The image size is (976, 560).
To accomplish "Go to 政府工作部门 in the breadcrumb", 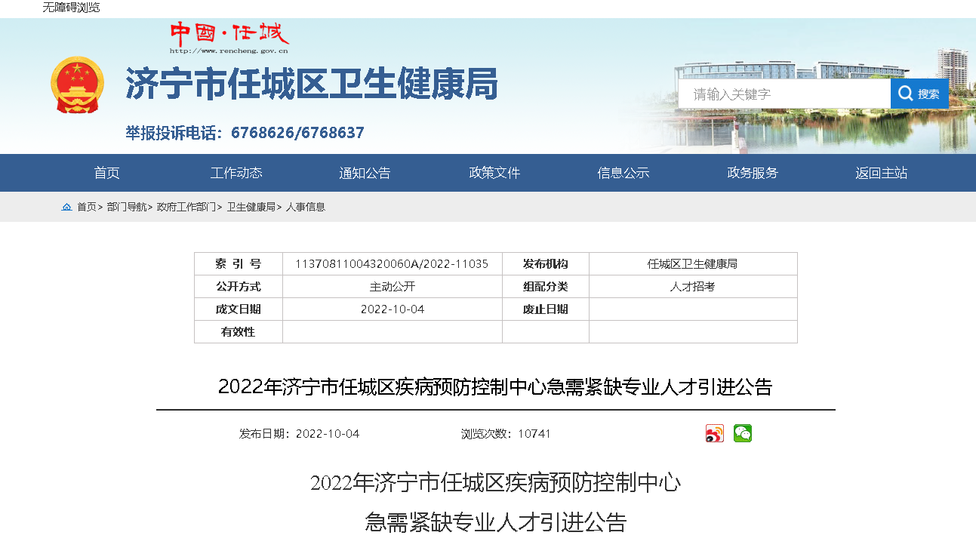I will click(186, 207).
